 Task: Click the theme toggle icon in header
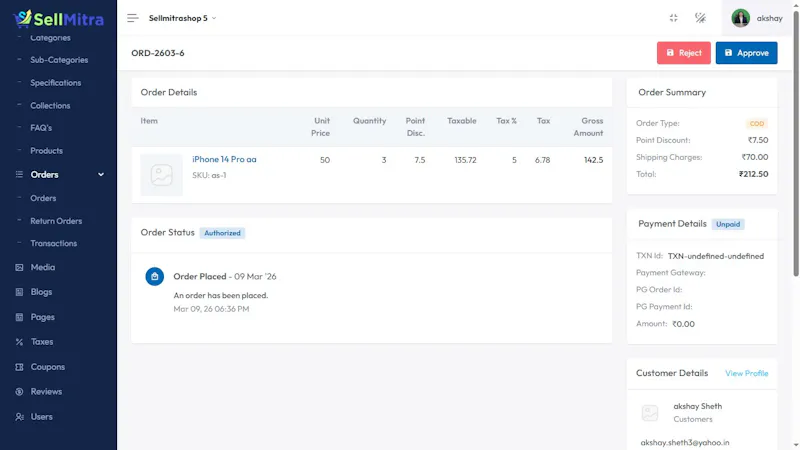701,18
